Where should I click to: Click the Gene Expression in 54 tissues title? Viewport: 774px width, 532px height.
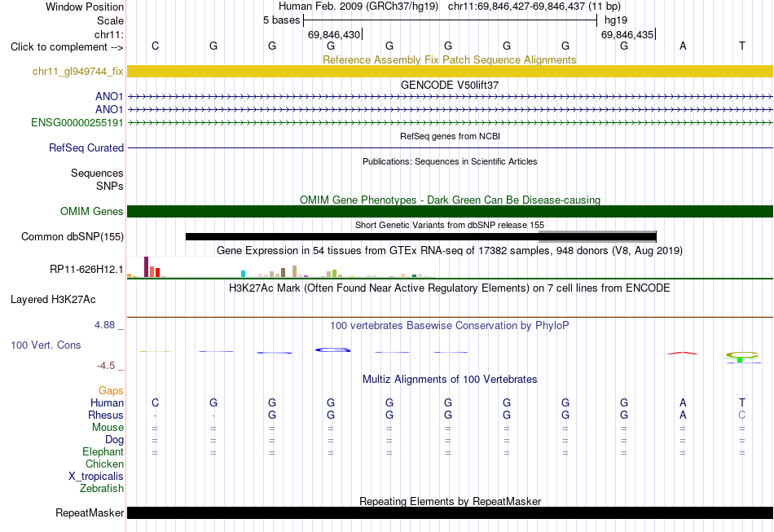(x=449, y=251)
